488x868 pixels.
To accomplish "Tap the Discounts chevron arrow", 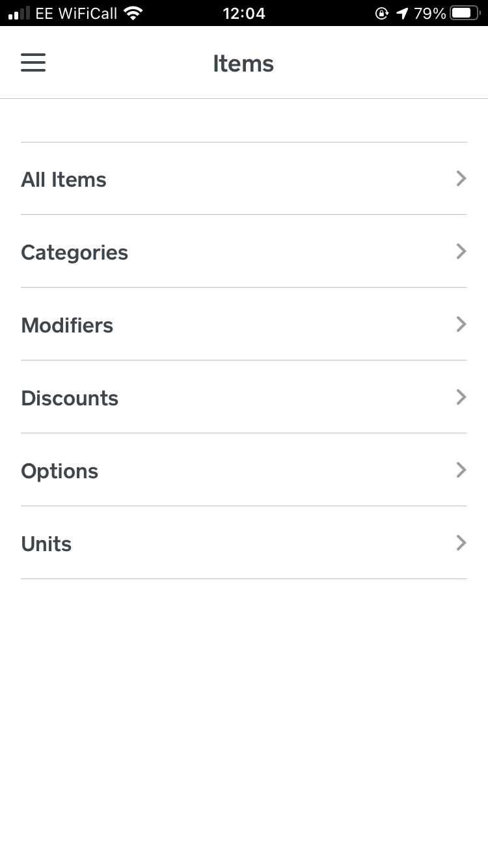I will [x=461, y=397].
